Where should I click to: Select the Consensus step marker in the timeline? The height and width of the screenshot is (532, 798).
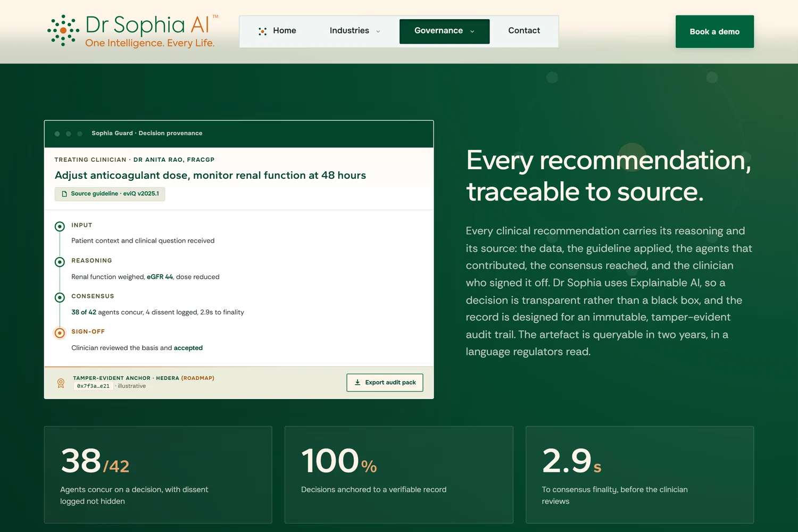[x=60, y=297]
